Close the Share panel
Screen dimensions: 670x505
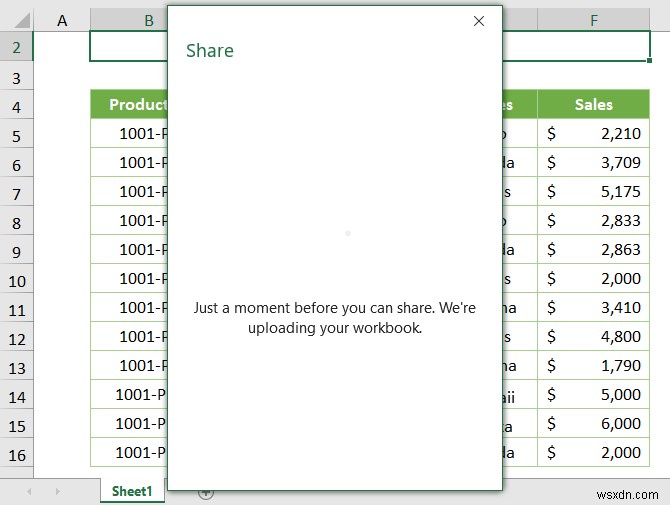point(479,21)
